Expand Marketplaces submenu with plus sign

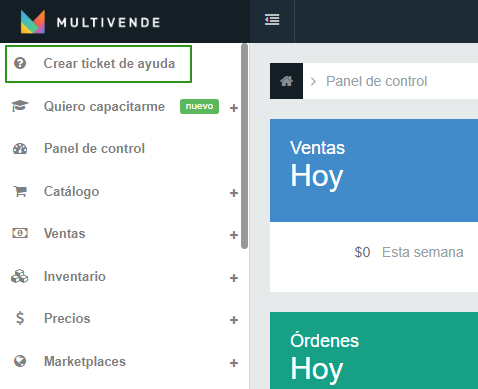(234, 363)
